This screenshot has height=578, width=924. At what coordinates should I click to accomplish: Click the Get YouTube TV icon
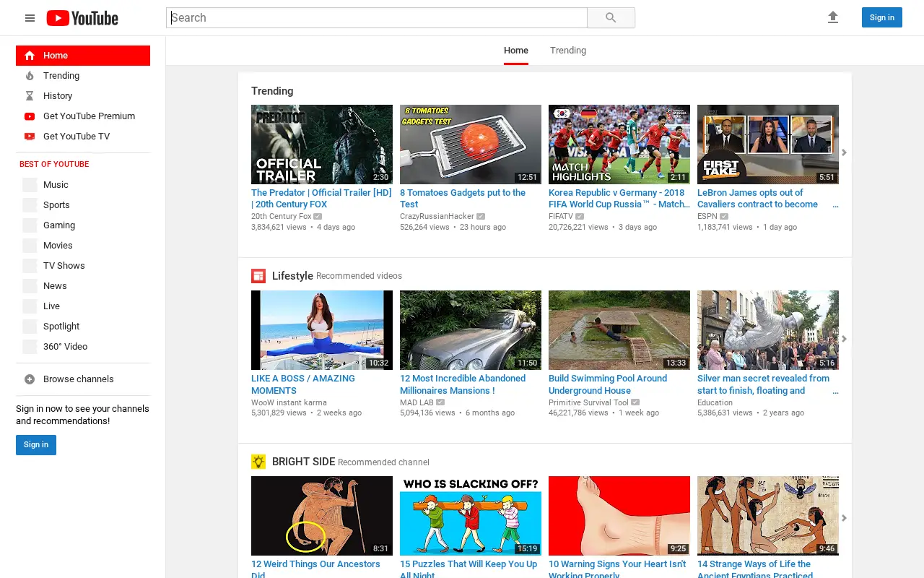pos(30,137)
